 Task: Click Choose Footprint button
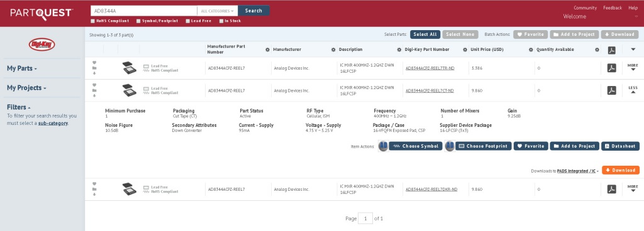(484, 146)
